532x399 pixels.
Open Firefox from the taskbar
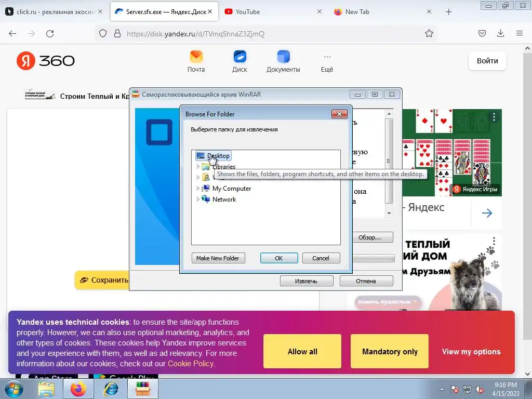coord(78,389)
